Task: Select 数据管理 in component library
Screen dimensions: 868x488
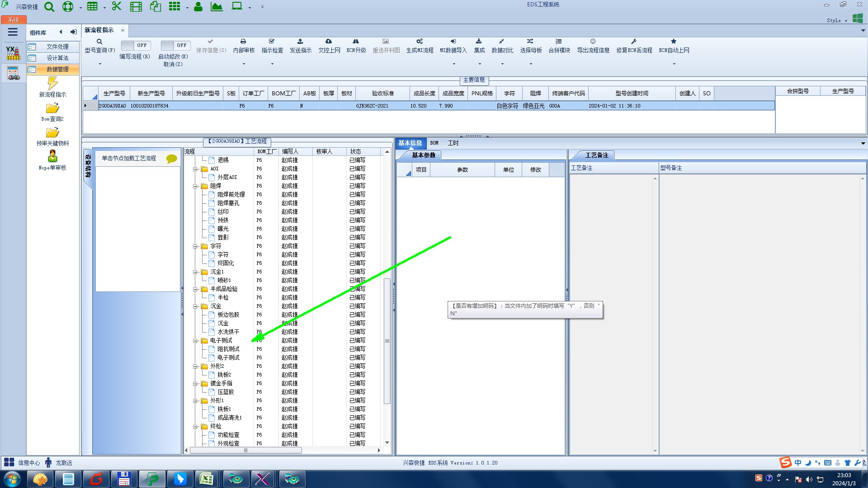Action: pos(57,69)
